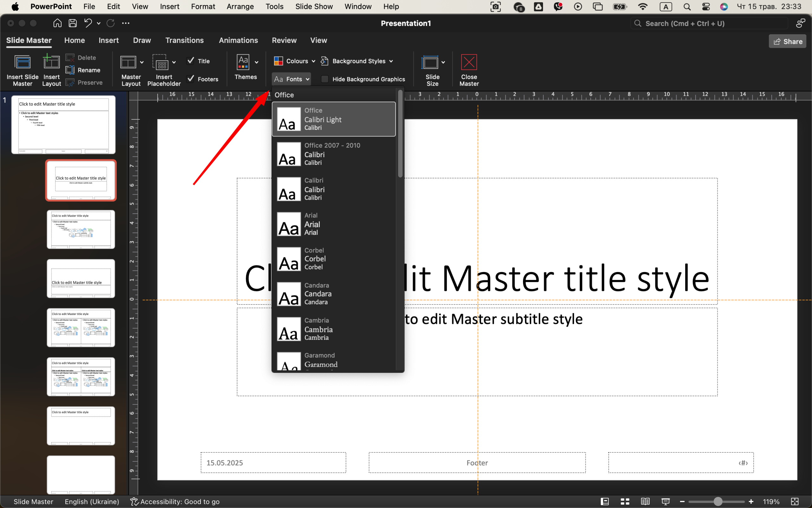812x508 pixels.
Task: Open the Animations tab
Action: tap(238, 40)
